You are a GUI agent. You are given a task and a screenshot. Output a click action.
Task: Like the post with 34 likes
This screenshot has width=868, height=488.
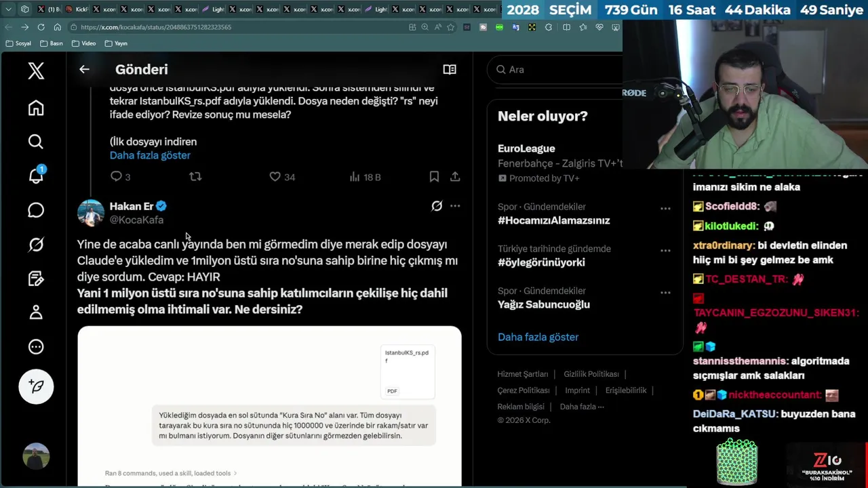point(282,176)
